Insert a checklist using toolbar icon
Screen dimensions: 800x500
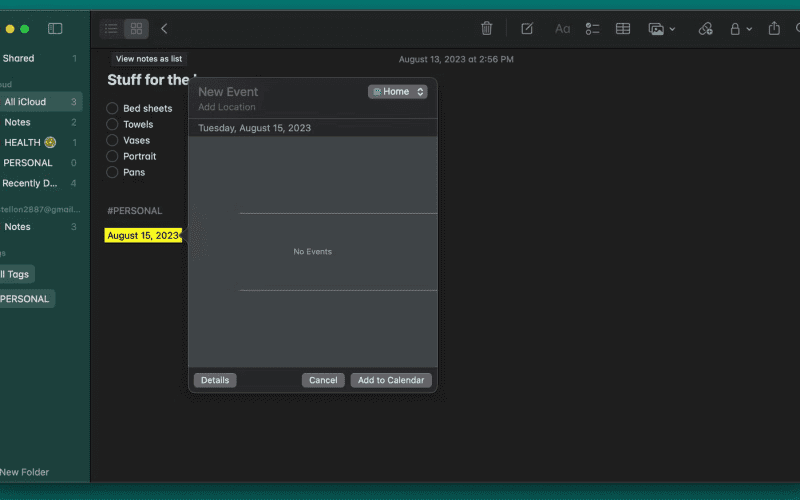pos(592,29)
